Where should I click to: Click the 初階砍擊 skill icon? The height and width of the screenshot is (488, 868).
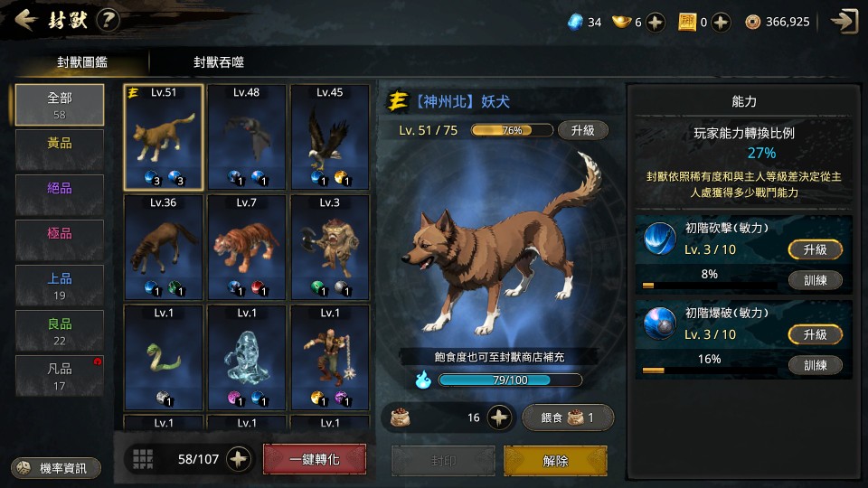(x=659, y=239)
